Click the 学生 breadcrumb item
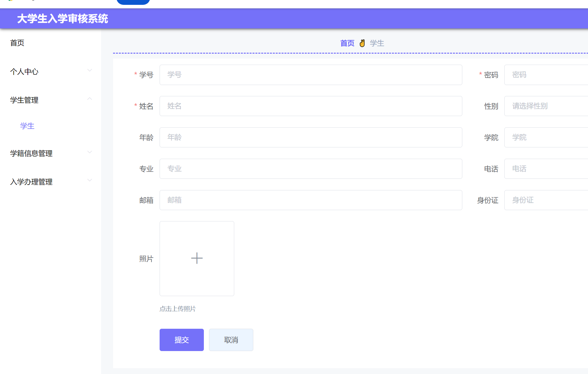The width and height of the screenshot is (588, 374). click(x=377, y=43)
